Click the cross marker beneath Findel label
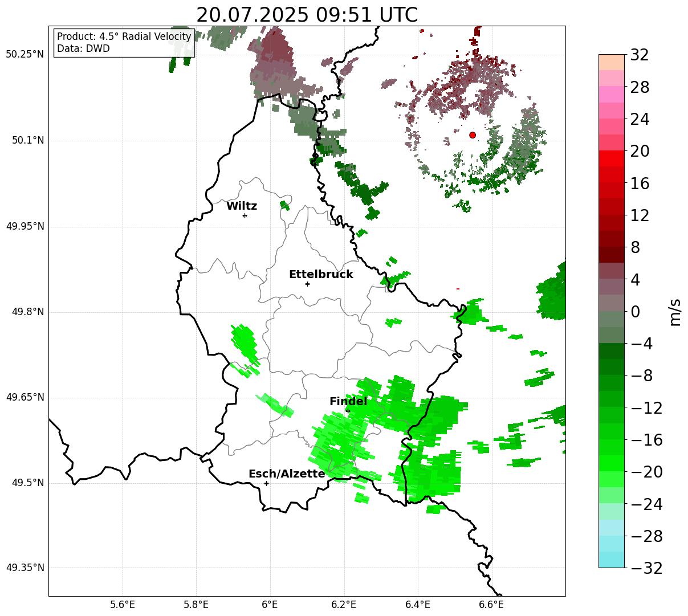The width and height of the screenshot is (688, 616). [x=348, y=411]
